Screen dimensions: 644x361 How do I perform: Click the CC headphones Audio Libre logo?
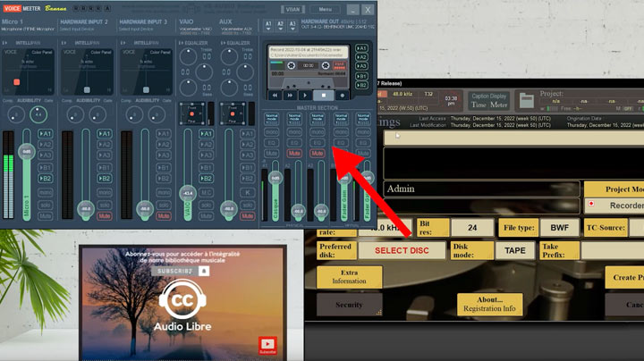(x=182, y=300)
